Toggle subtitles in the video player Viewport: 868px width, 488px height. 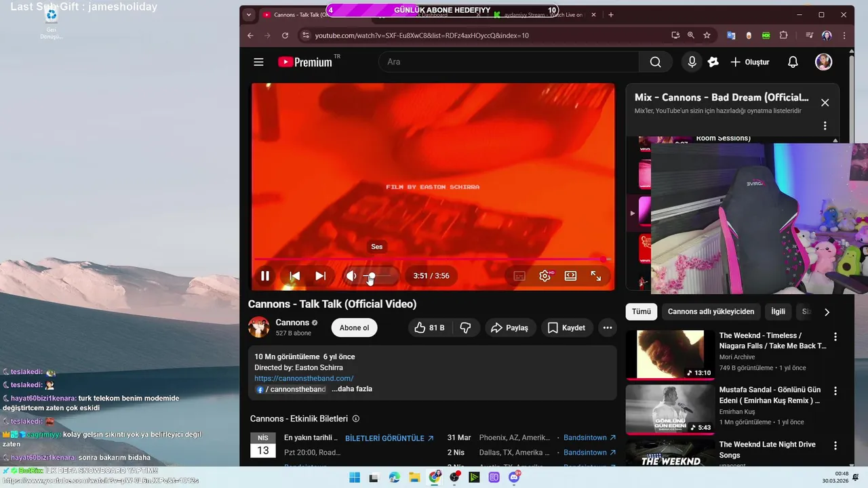pyautogui.click(x=519, y=276)
